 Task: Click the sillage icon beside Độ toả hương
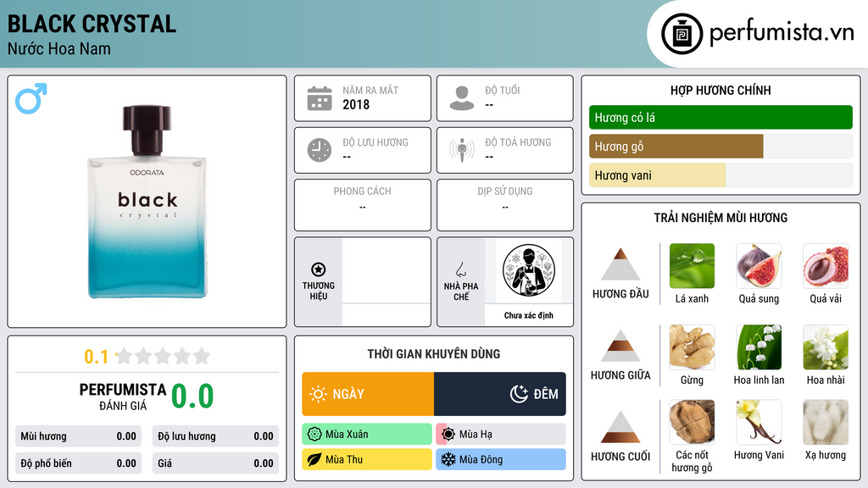[x=462, y=150]
